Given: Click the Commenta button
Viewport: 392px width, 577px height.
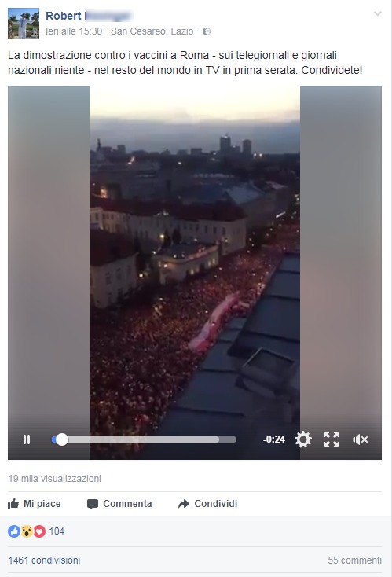Looking at the screenshot, I should click(x=119, y=503).
